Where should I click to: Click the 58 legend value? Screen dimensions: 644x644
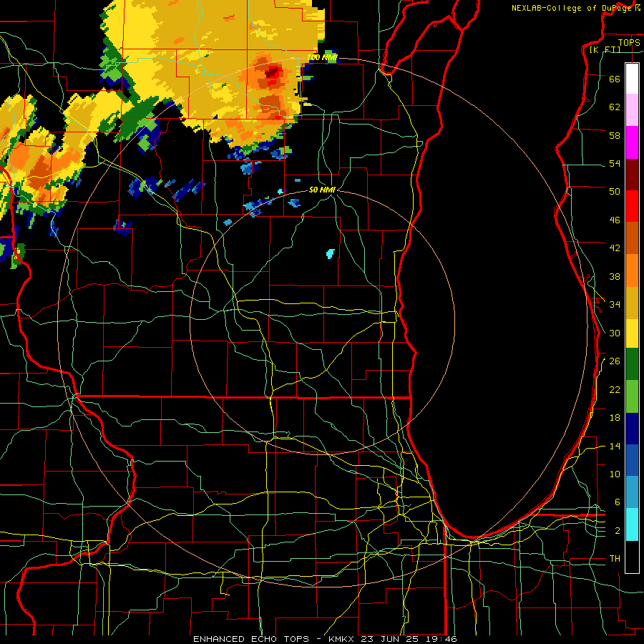615,135
